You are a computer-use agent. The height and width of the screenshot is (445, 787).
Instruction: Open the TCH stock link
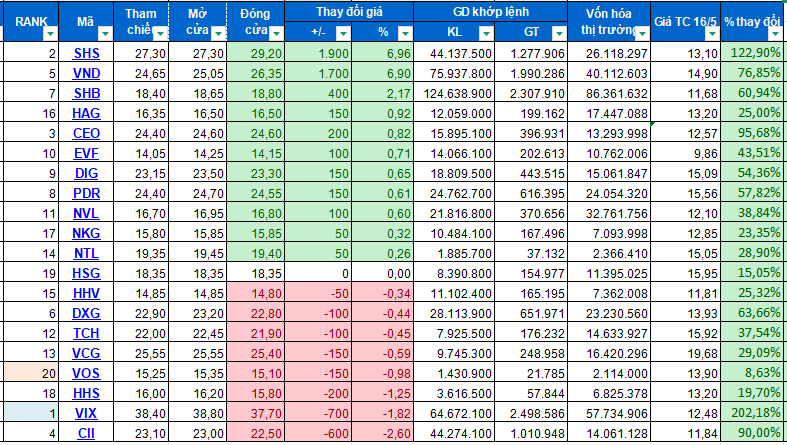86,334
